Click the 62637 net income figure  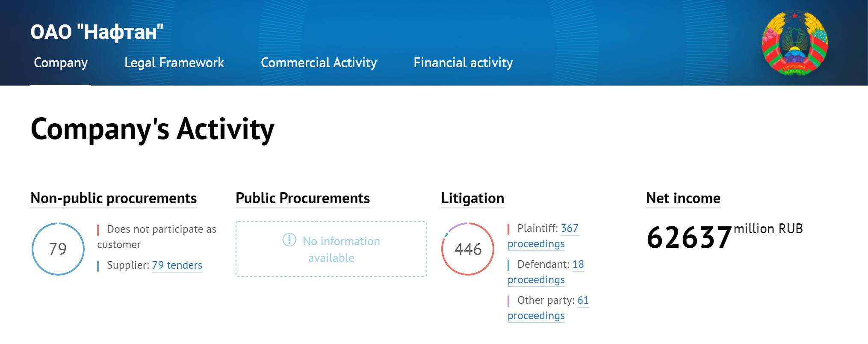click(689, 238)
